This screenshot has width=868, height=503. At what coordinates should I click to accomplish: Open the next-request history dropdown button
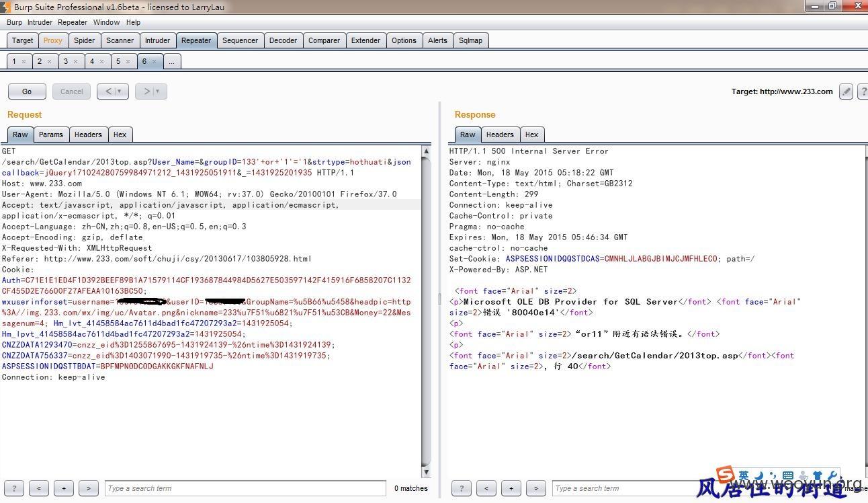click(151, 91)
